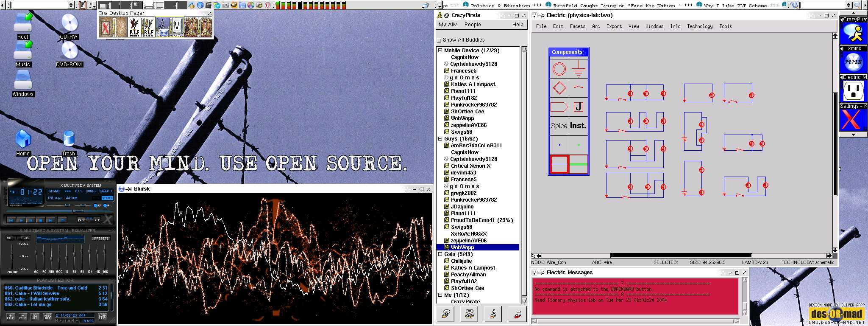Image resolution: width=868 pixels, height=326 pixels.
Task: Click the equalizer PRESETS button
Action: tap(101, 239)
